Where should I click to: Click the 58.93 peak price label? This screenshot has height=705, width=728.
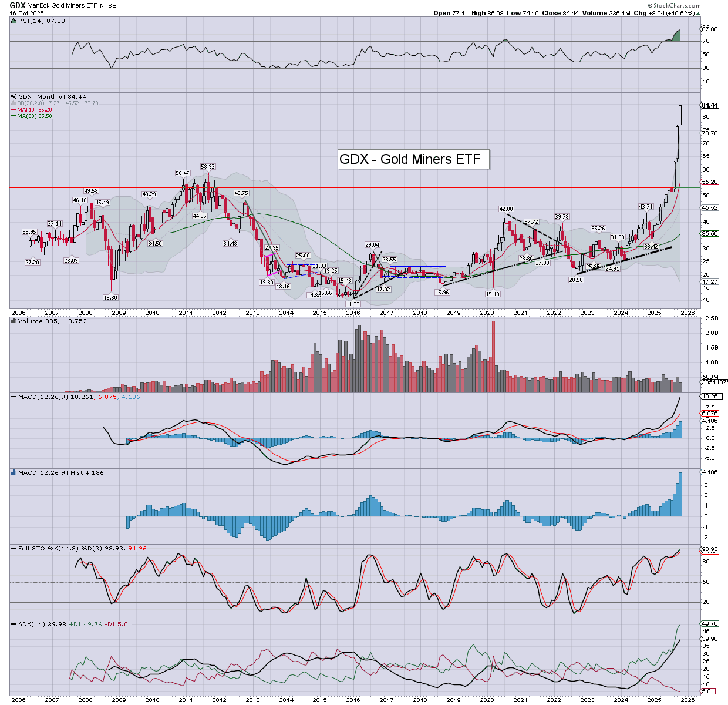pyautogui.click(x=208, y=167)
